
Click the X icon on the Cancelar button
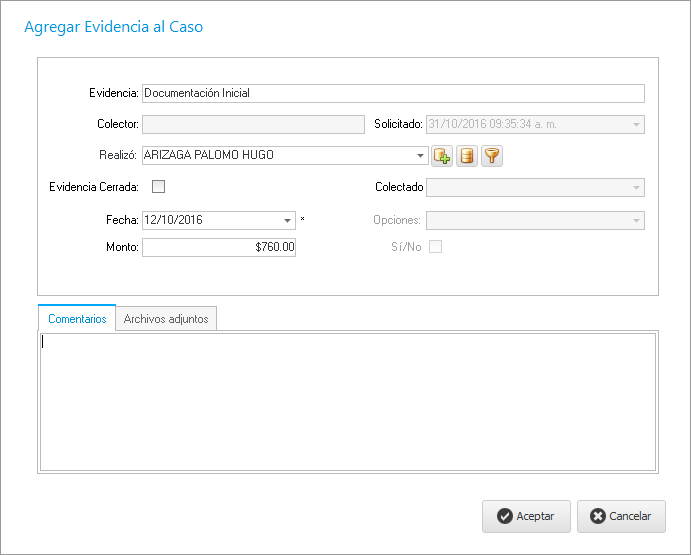tap(598, 516)
